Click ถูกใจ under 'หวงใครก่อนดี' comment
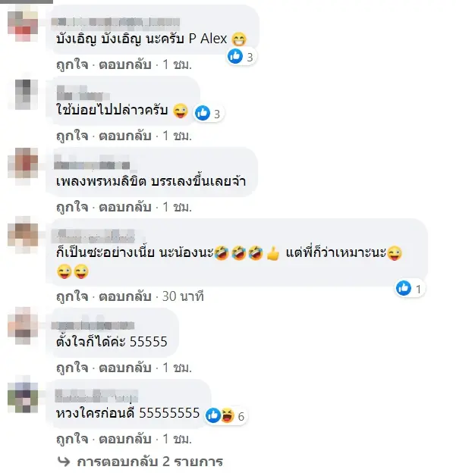 (x=72, y=439)
